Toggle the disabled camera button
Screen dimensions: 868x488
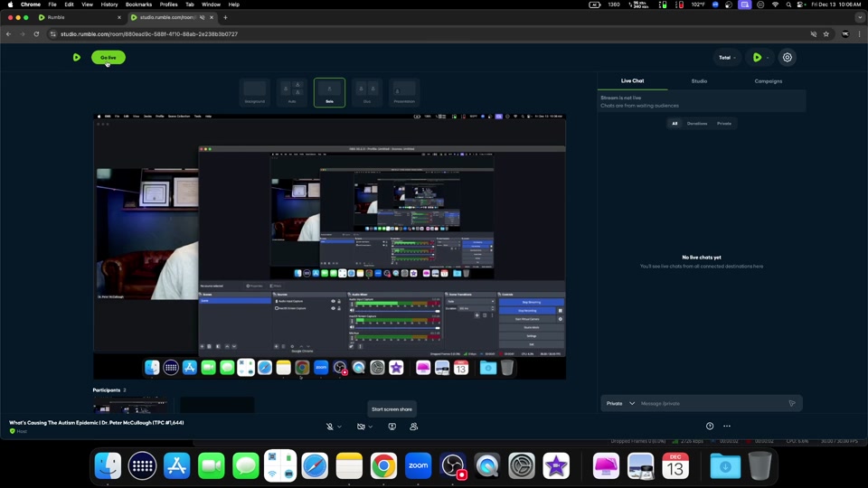coord(361,427)
